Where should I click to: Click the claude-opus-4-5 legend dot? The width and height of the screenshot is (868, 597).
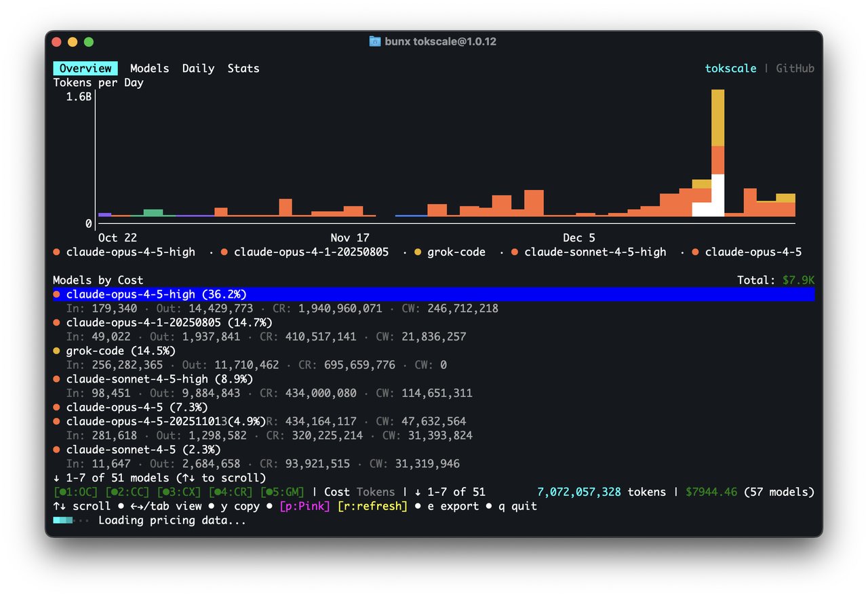[695, 252]
